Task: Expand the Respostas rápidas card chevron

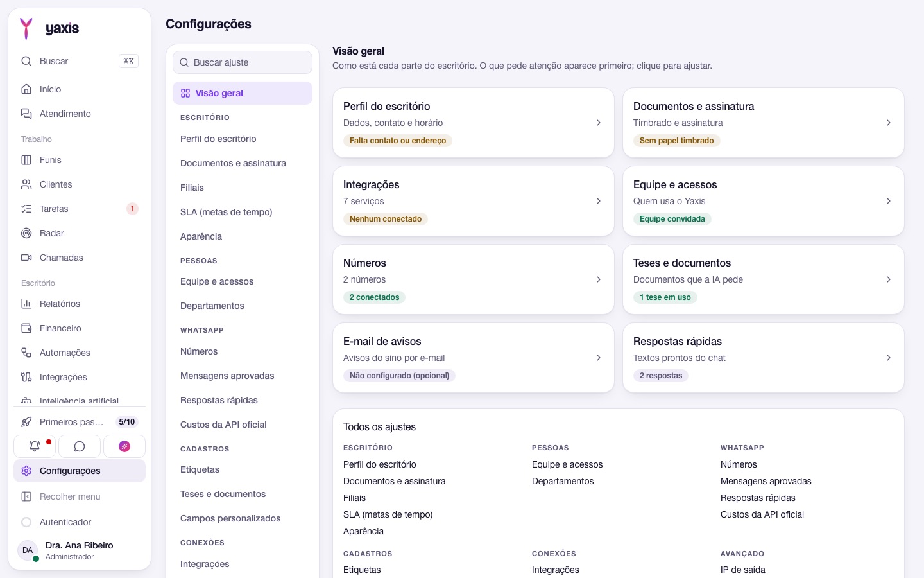Action: [x=889, y=358]
